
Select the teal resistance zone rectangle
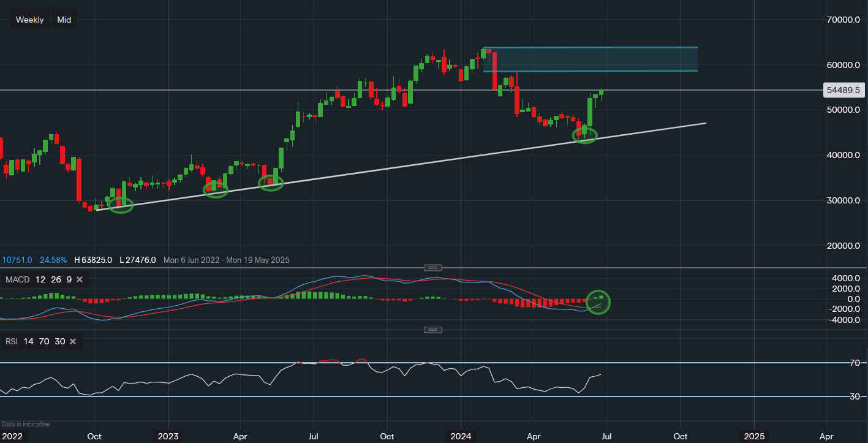click(591, 59)
